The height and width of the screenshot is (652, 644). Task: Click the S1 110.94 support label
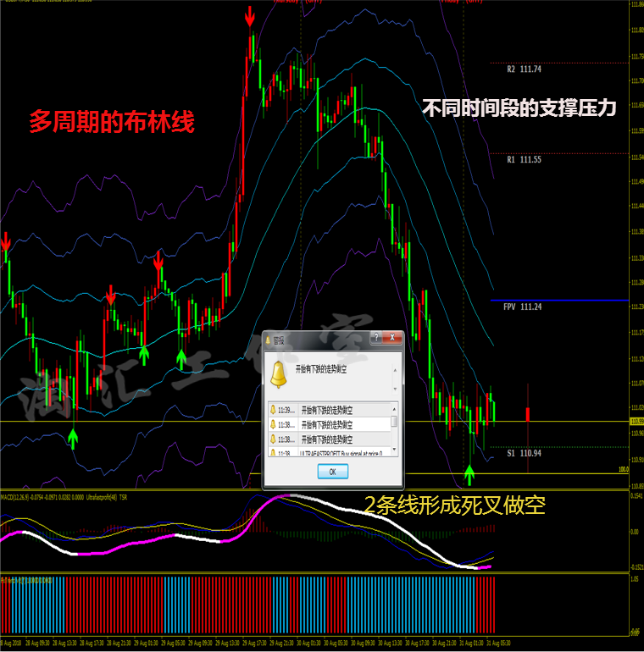(524, 453)
